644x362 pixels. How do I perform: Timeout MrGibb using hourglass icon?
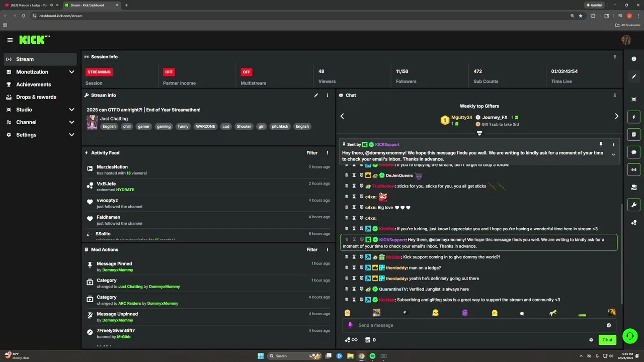(354, 257)
